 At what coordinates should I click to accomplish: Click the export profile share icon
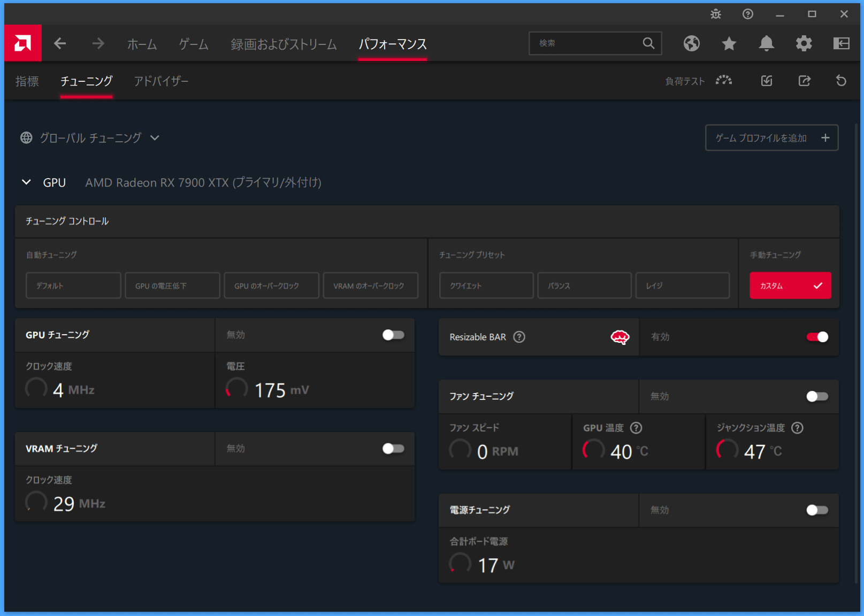(804, 81)
